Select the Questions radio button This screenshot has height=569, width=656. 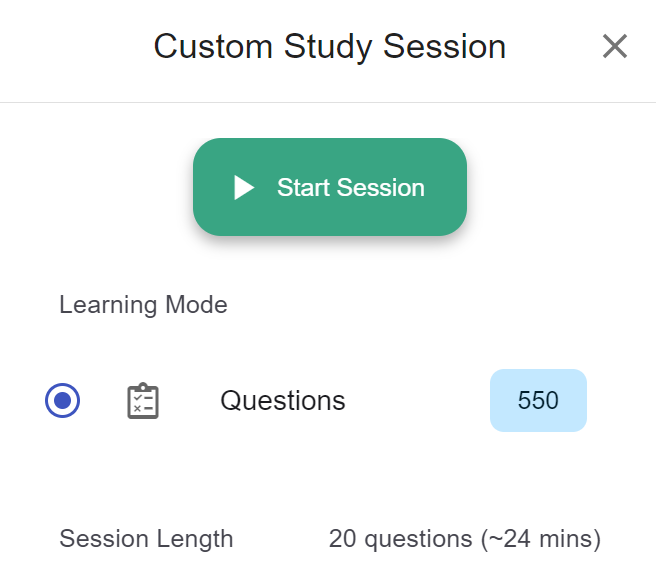[x=62, y=400]
